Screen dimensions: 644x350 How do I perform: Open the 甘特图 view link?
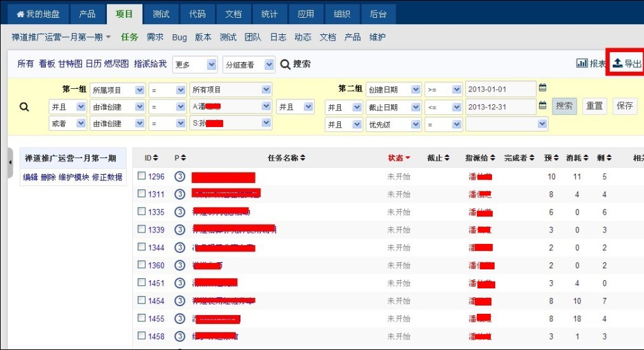pyautogui.click(x=70, y=64)
